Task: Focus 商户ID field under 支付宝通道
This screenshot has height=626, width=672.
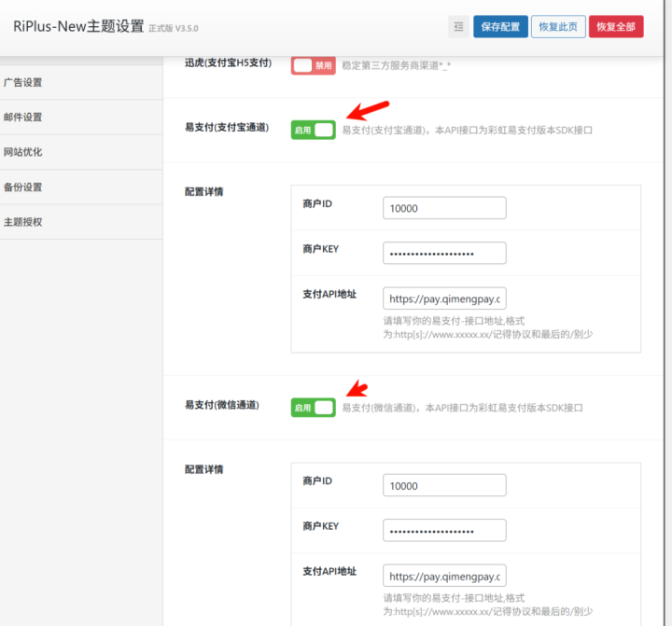Action: coord(444,208)
